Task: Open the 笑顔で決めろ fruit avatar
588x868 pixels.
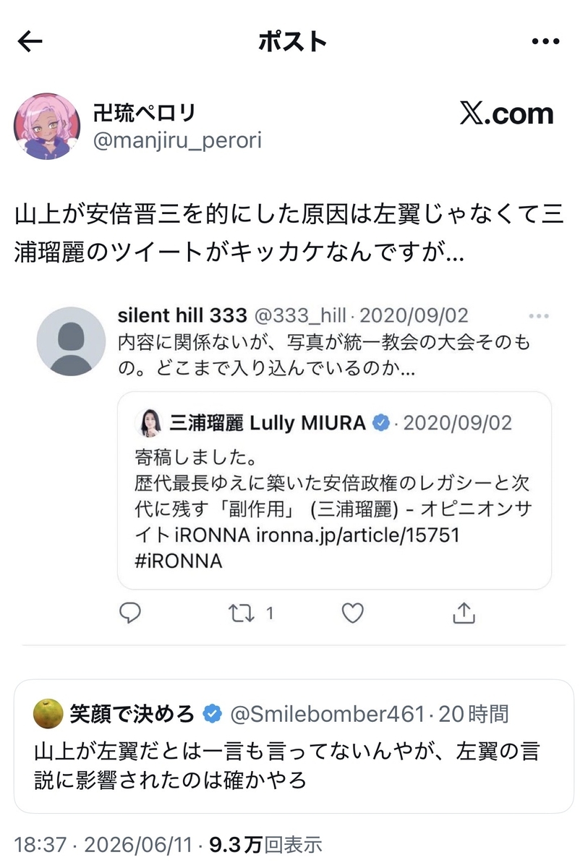Action: point(48,715)
